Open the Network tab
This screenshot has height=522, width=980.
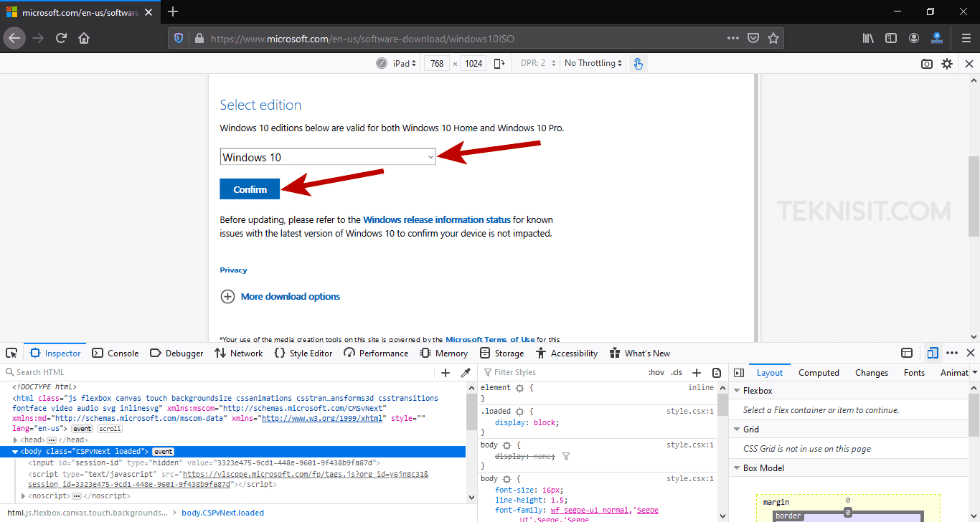click(x=239, y=353)
